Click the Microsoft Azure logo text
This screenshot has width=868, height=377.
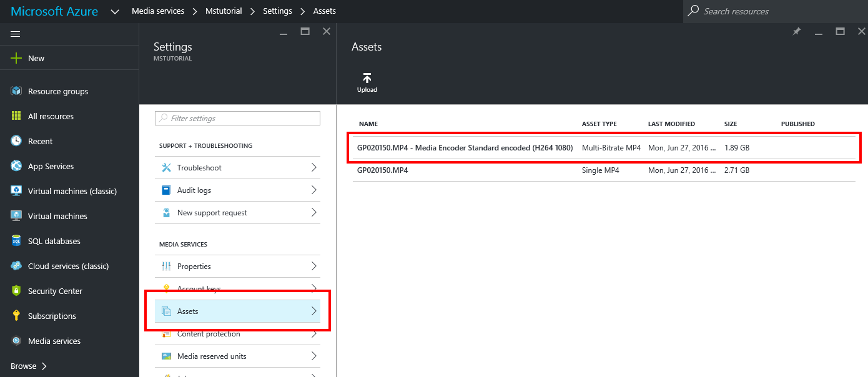[x=54, y=11]
